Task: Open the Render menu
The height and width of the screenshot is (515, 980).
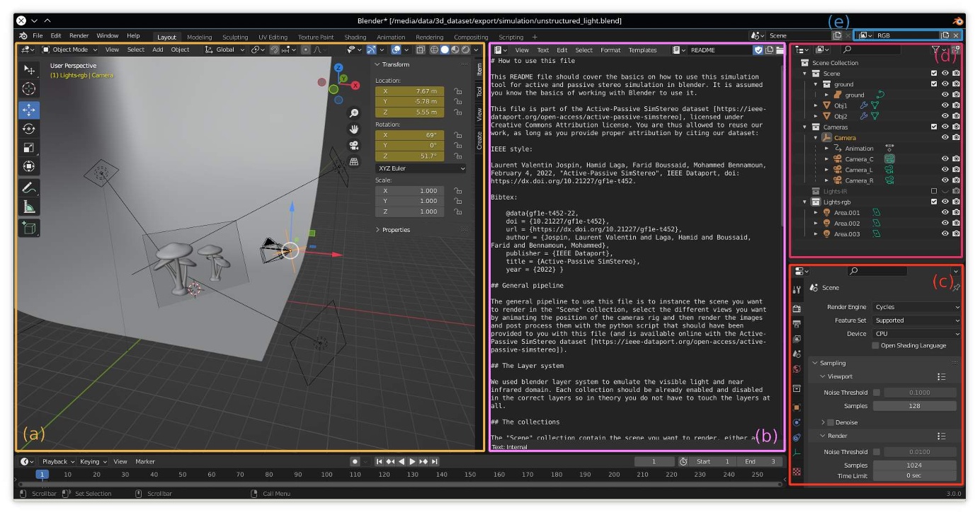Action: (80, 37)
